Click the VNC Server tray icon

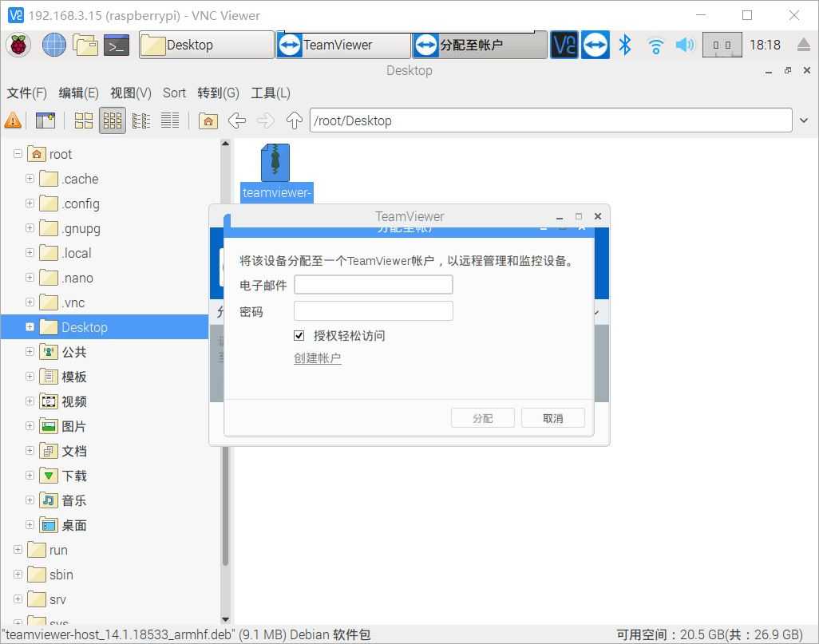pyautogui.click(x=564, y=45)
